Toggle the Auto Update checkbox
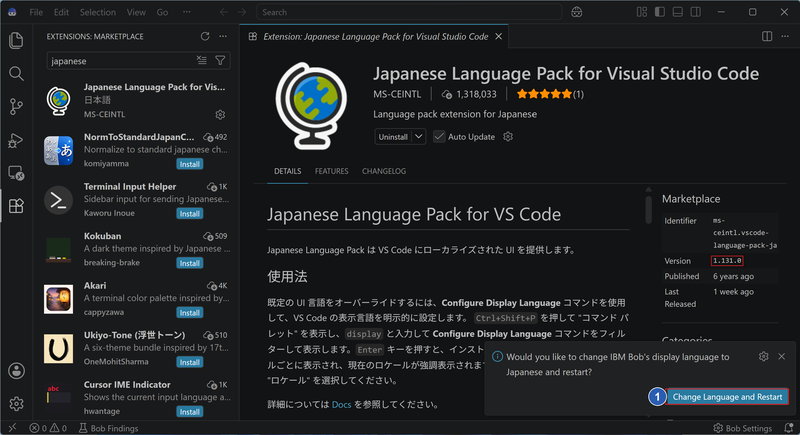The height and width of the screenshot is (435, 800). click(x=439, y=137)
